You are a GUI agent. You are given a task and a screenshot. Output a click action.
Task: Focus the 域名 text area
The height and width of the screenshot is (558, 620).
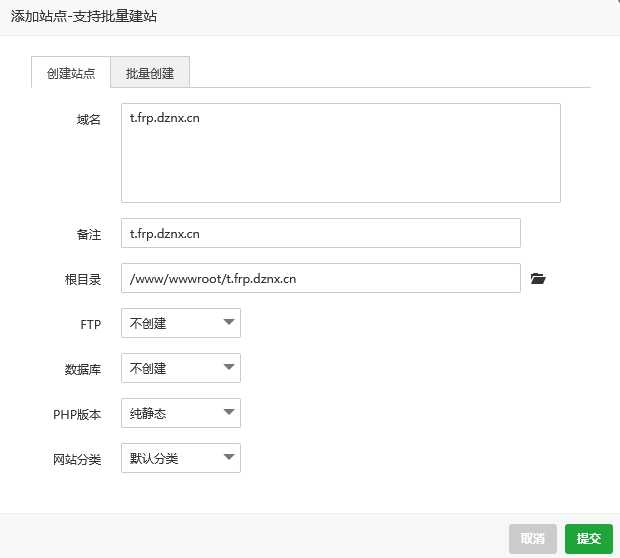click(x=340, y=153)
